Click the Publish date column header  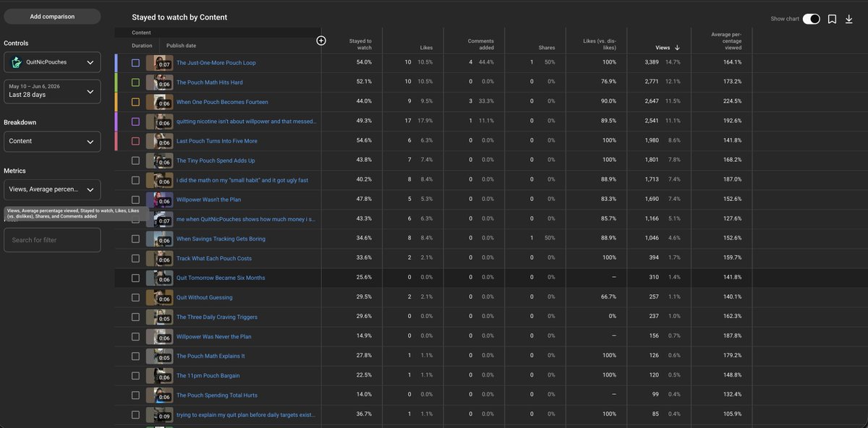click(181, 46)
